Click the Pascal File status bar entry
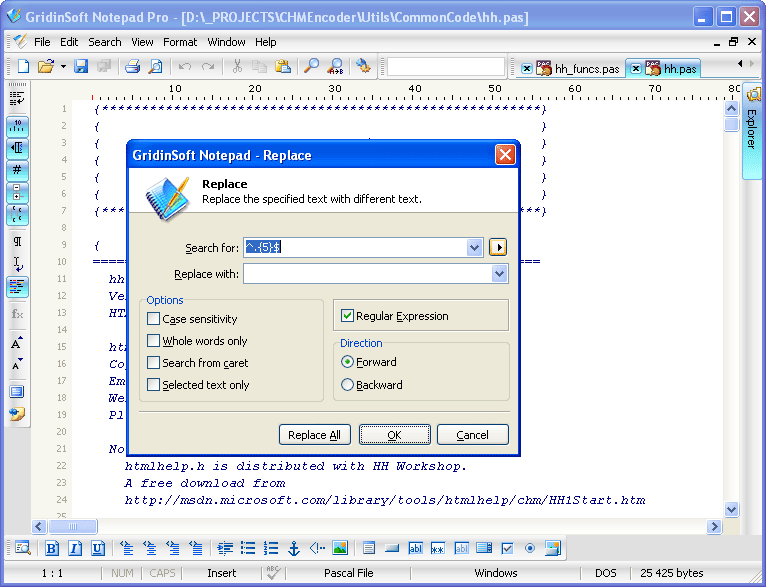This screenshot has height=587, width=766. [x=348, y=573]
